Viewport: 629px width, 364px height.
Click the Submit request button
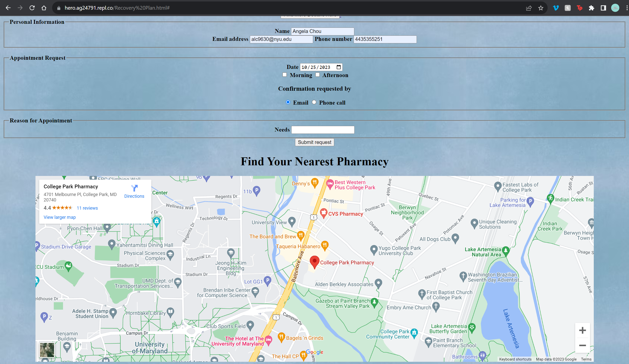(x=315, y=142)
